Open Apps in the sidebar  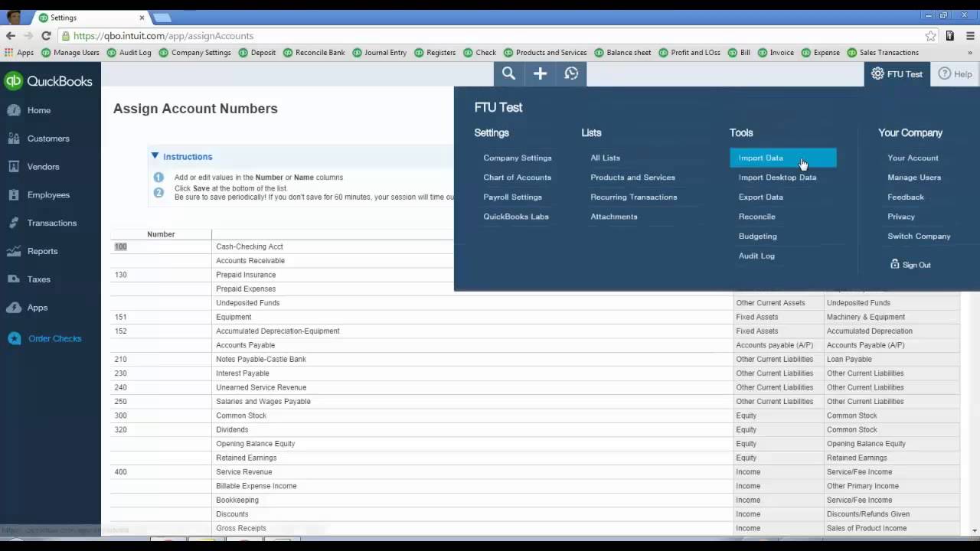pyautogui.click(x=38, y=308)
